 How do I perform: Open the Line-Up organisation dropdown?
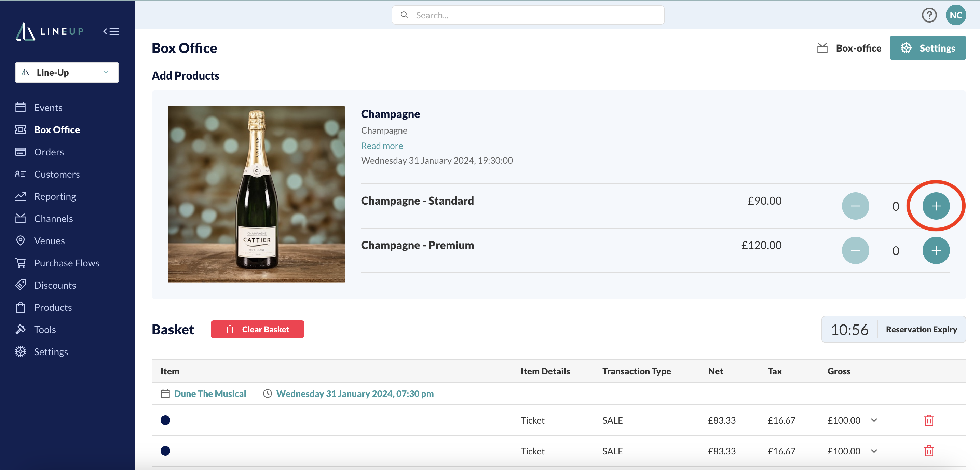tap(67, 72)
